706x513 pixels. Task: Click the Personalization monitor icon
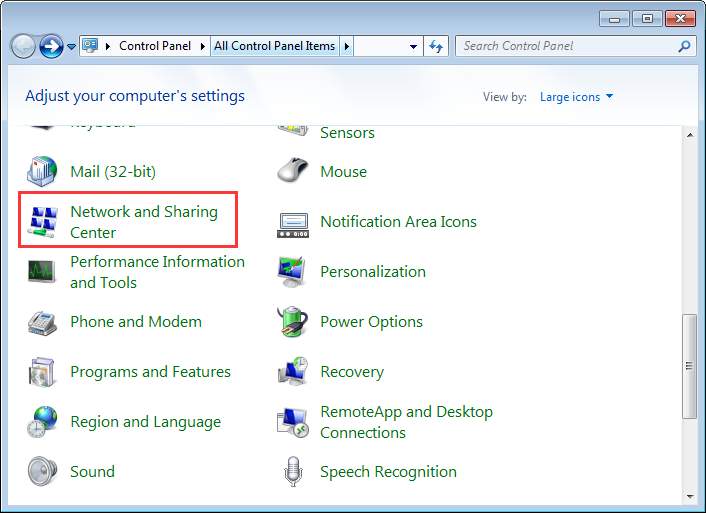293,272
